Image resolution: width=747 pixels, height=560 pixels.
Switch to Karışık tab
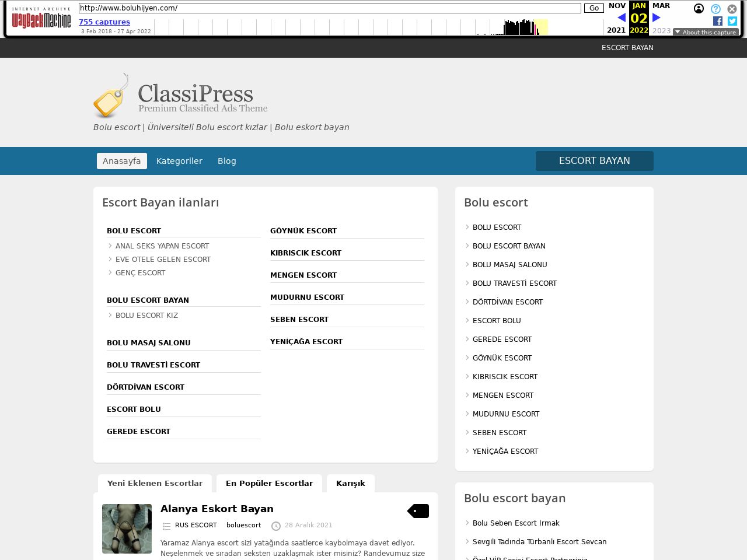[x=350, y=483]
